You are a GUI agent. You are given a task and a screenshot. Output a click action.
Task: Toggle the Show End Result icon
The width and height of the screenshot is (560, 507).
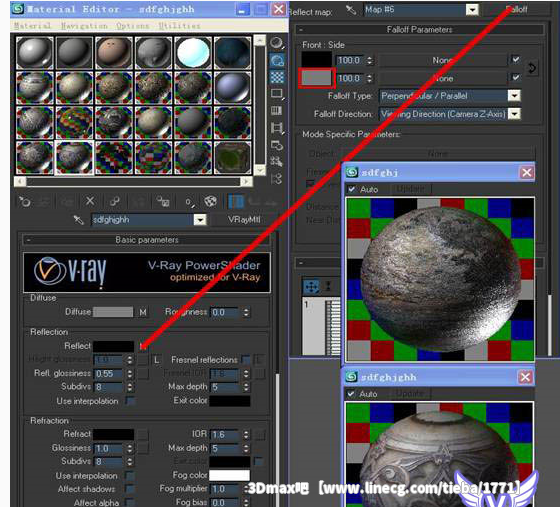tap(236, 202)
